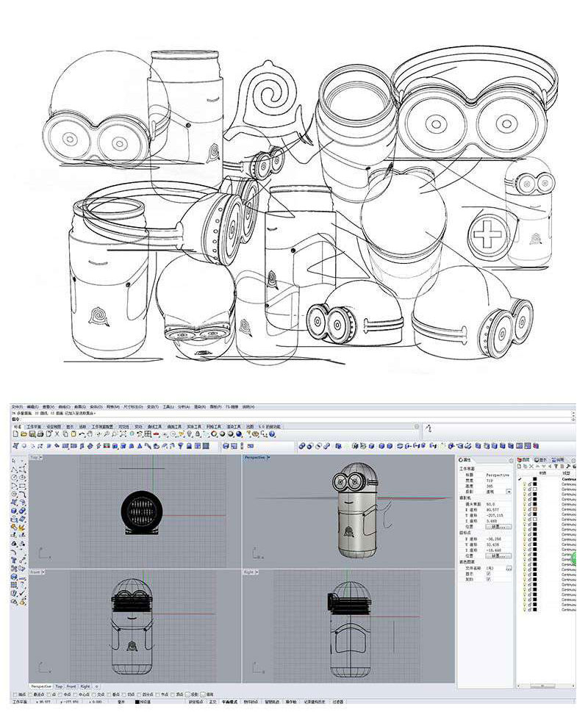Open the 曲面(S) menu
The height and width of the screenshot is (712, 588).
80,407
